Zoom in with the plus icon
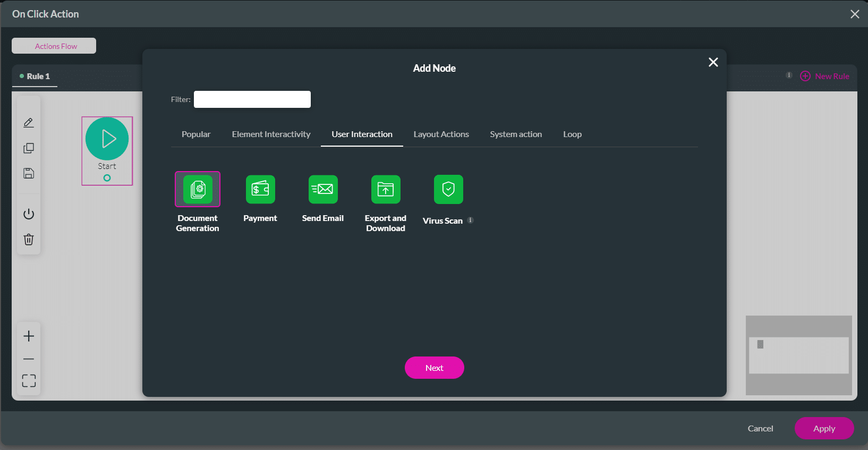 tap(29, 336)
